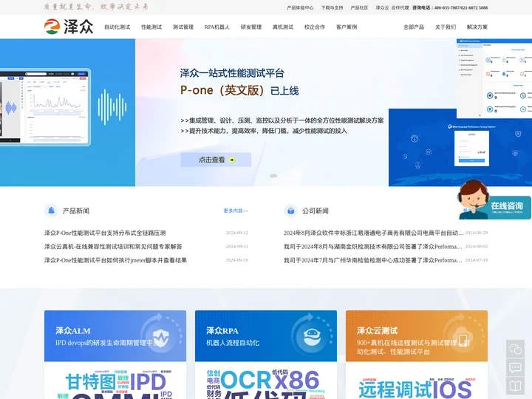
Task: Click the 产品社区 top link
Action: tap(359, 7)
